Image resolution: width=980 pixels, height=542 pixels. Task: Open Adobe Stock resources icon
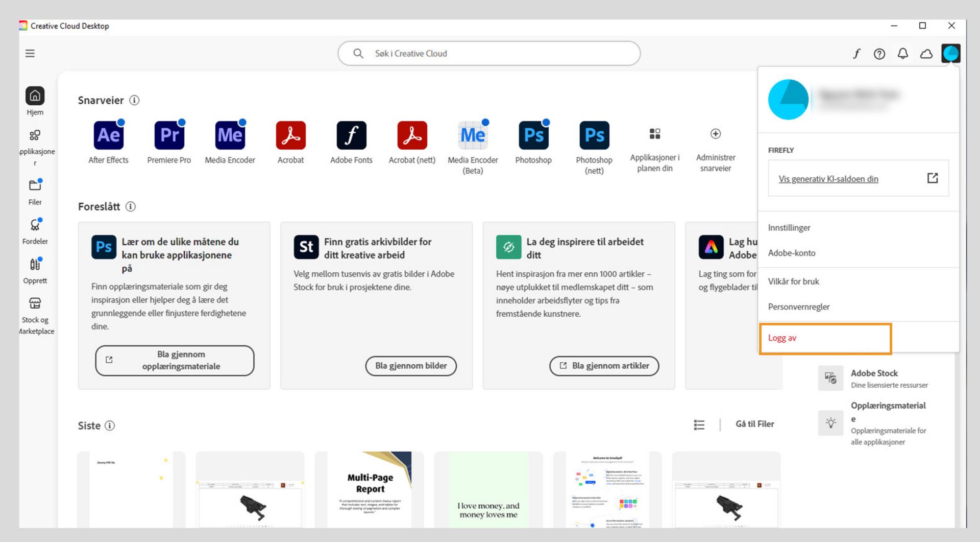(x=830, y=379)
